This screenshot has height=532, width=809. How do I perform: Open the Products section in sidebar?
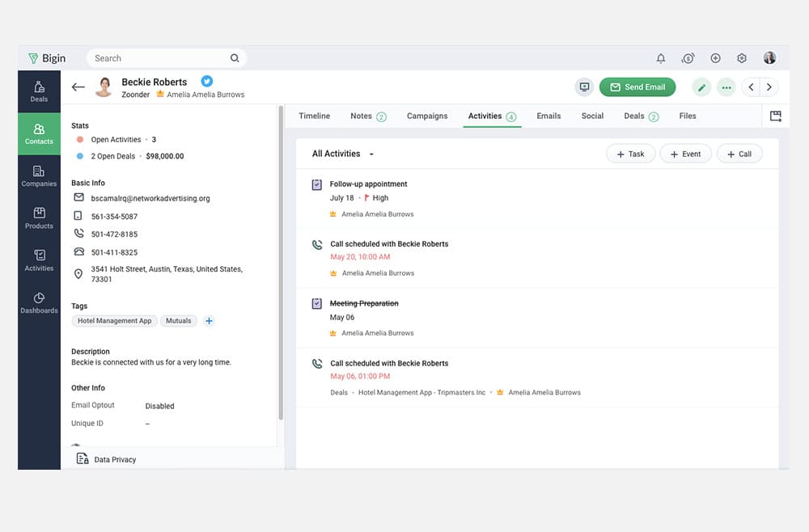tap(39, 218)
